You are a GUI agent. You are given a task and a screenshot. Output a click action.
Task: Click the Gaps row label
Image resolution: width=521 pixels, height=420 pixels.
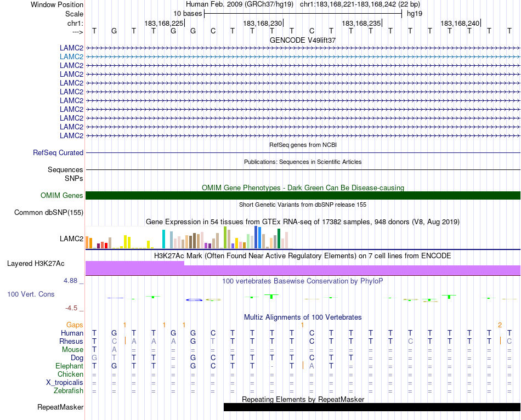(75, 325)
